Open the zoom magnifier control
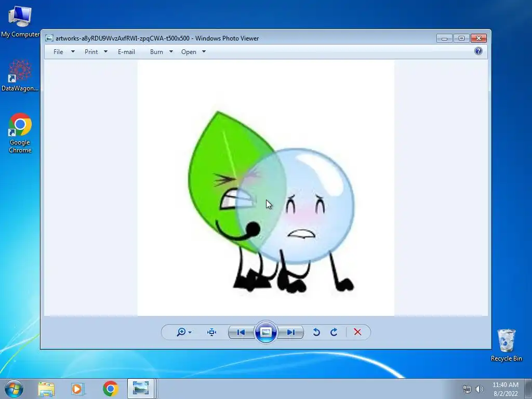Screen dimensions: 532x399 pyautogui.click(x=181, y=332)
